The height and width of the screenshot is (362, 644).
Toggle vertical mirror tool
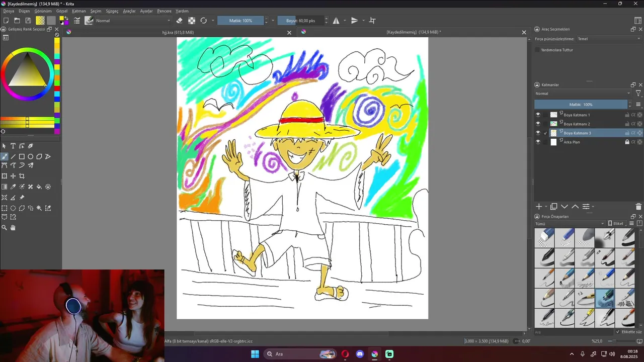click(354, 21)
